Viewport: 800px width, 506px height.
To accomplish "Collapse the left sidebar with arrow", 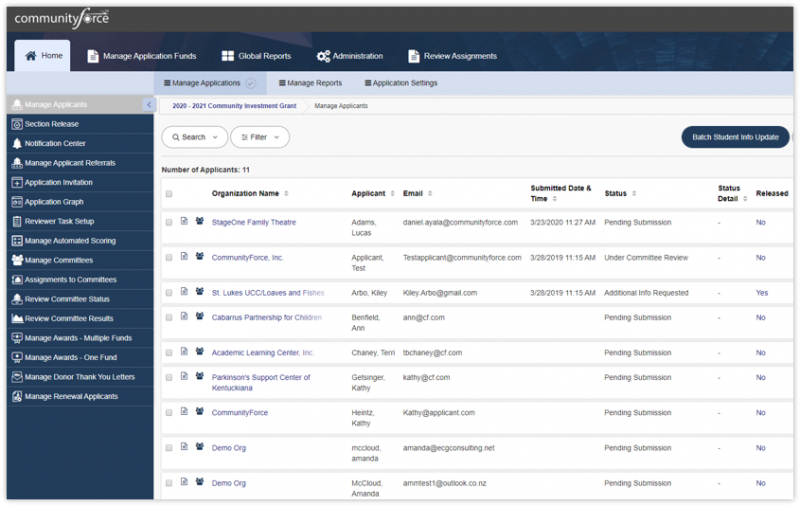I will point(148,104).
